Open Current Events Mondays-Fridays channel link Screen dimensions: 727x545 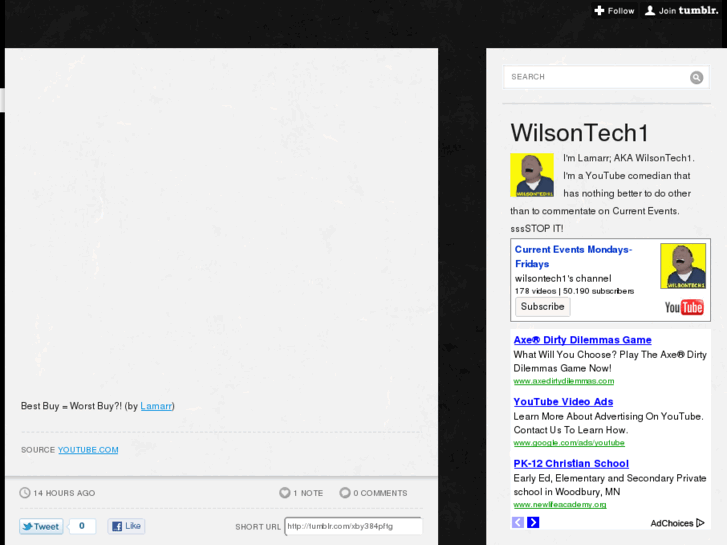[573, 256]
